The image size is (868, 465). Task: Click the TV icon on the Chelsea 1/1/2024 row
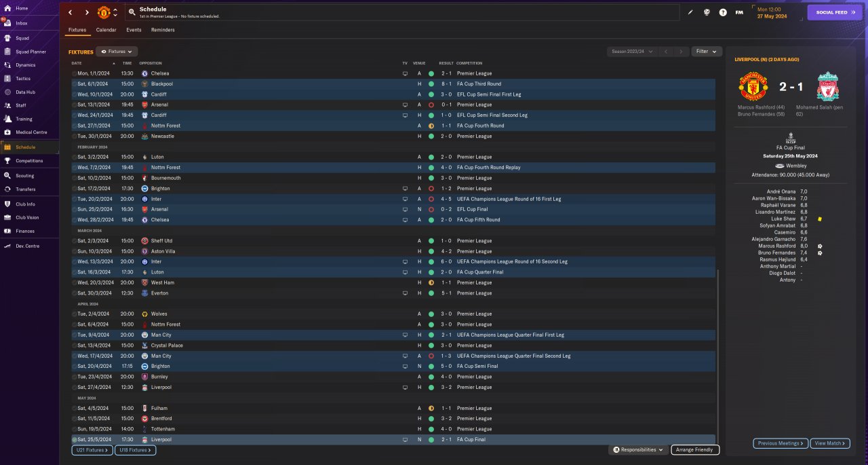tap(405, 73)
